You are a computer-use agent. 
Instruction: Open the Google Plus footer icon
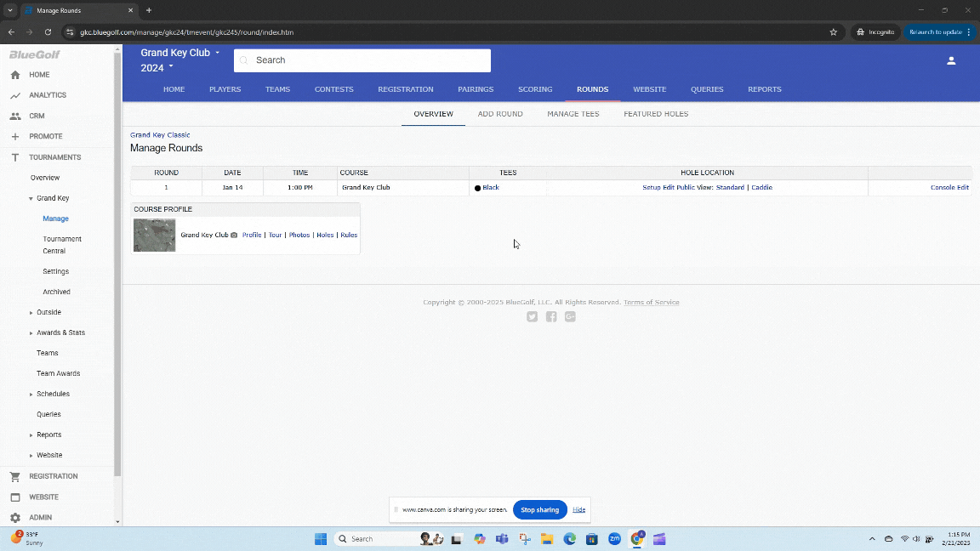(x=570, y=316)
